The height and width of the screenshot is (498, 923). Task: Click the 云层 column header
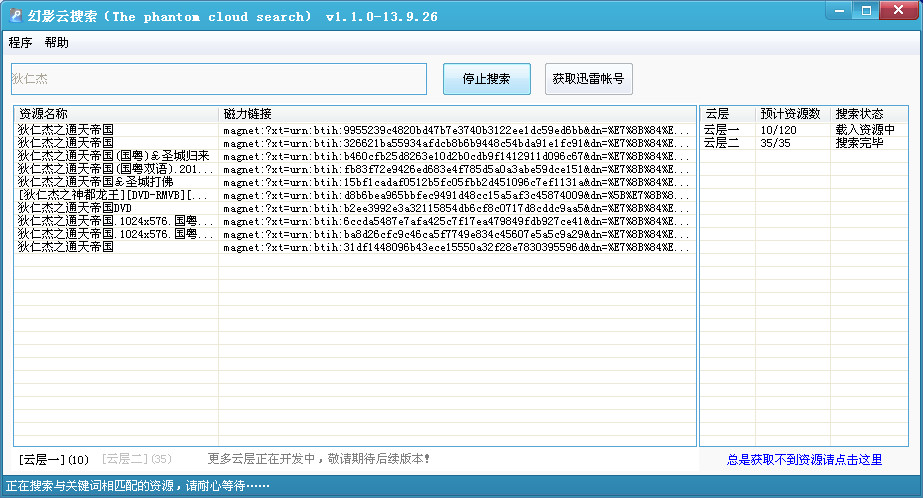pos(728,114)
